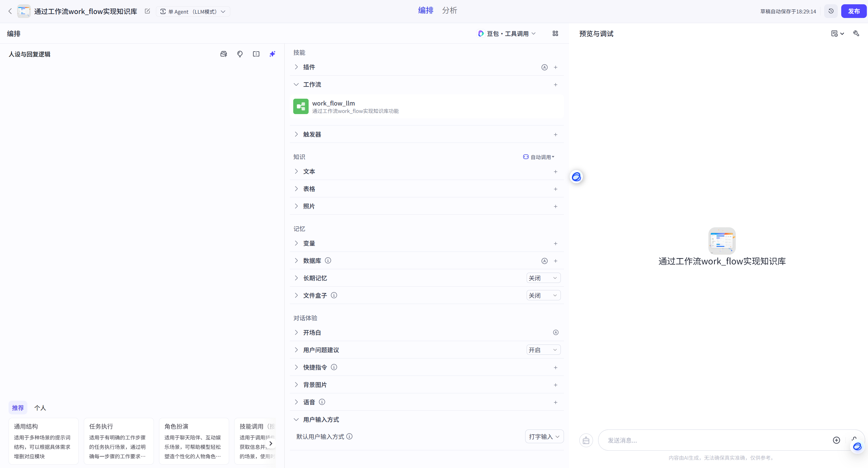868x468 pixels.
Task: Open the 打字输入 default input dropdown
Action: click(x=544, y=437)
